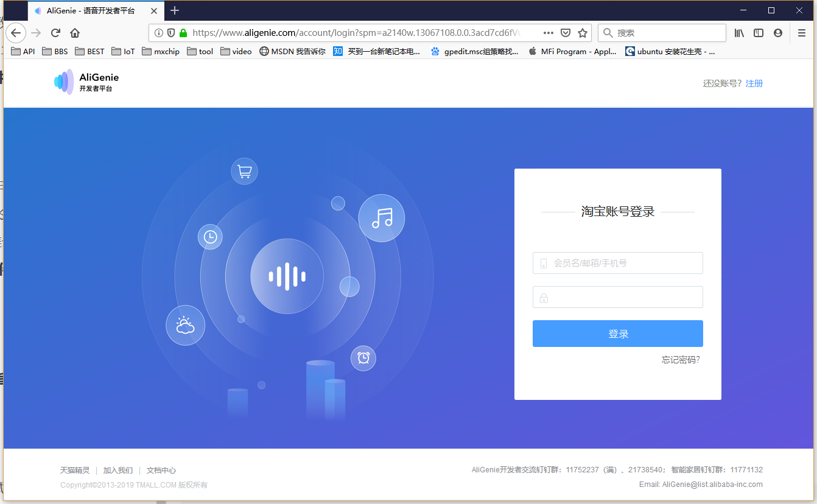Open the MSDN 我告诉你 bookmark
The image size is (817, 504).
(x=292, y=51)
